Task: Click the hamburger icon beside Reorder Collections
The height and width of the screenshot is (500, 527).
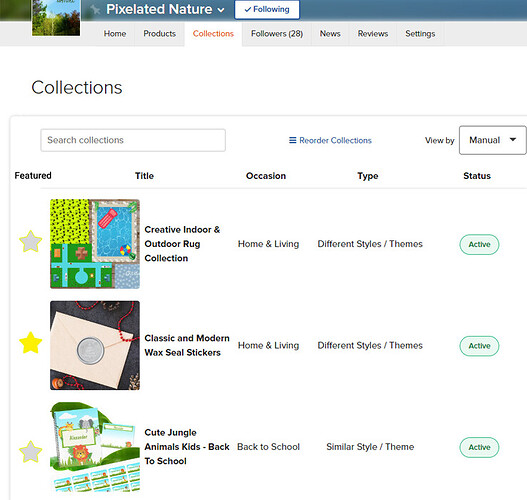Action: [x=293, y=140]
